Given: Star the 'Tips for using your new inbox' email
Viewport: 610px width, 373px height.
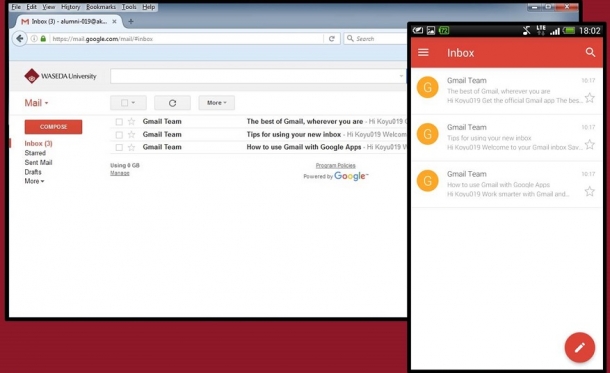Looking at the screenshot, I should 131,135.
